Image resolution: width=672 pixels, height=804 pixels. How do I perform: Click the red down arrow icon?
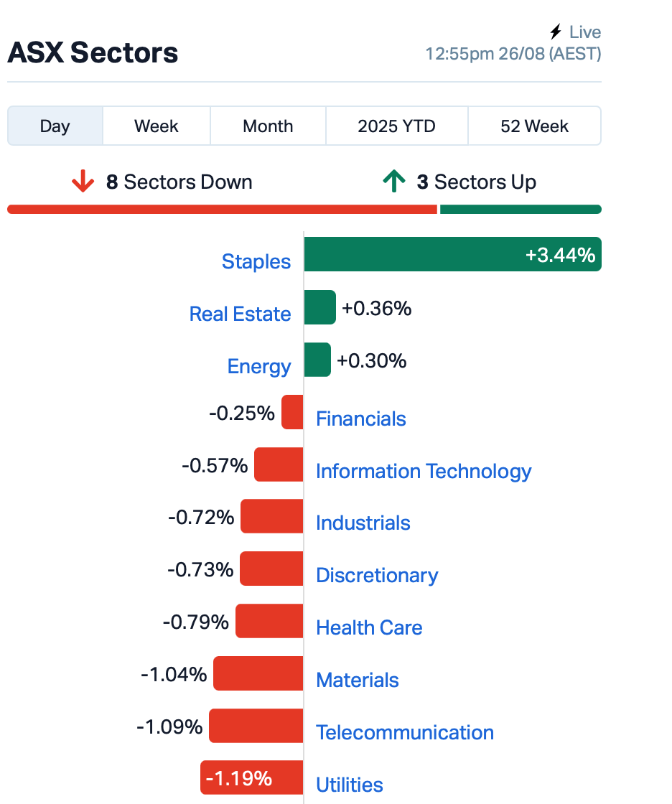tap(83, 182)
